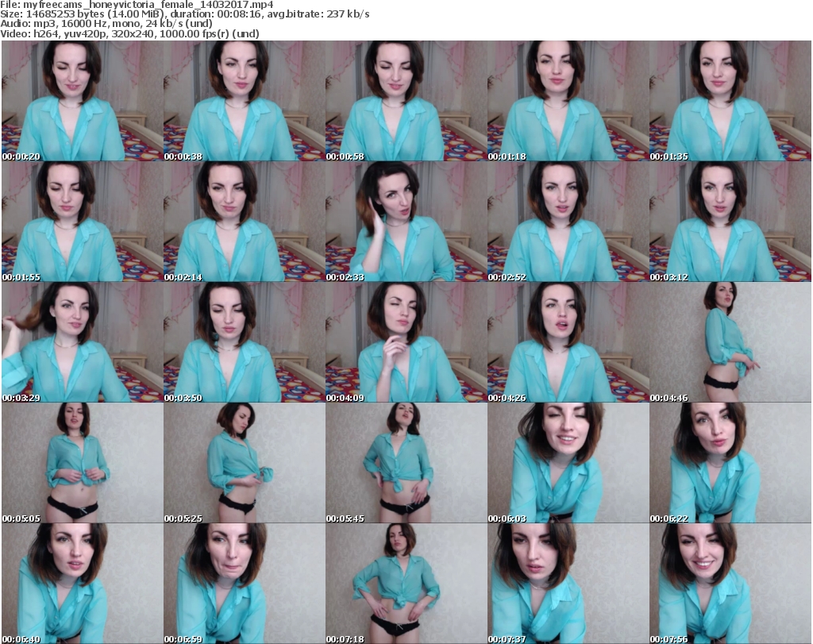Image resolution: width=813 pixels, height=644 pixels.
Task: Select the thumbnail frame at 00:05:05
Action: [x=83, y=462]
